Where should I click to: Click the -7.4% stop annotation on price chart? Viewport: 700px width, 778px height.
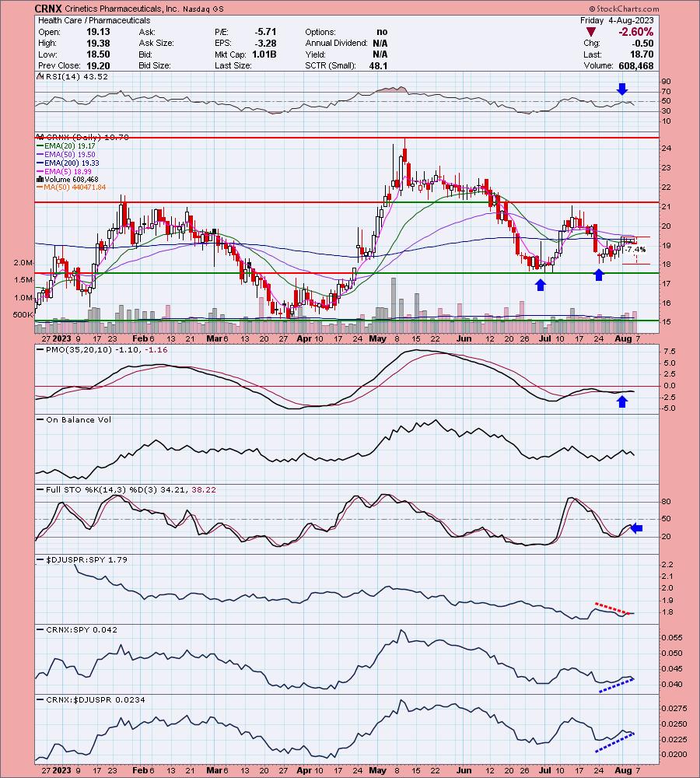(x=635, y=250)
